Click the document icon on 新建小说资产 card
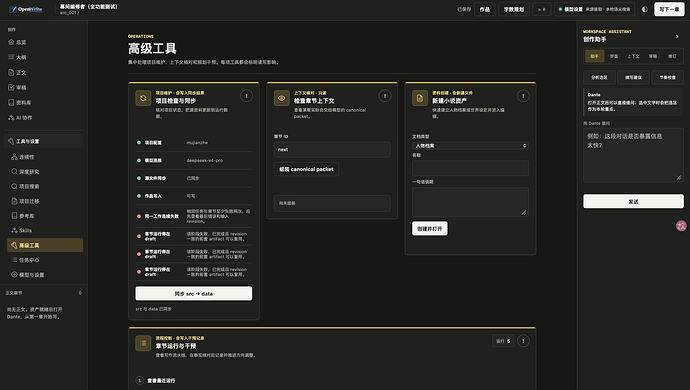Viewport: 690px width, 390px height. 420,98
